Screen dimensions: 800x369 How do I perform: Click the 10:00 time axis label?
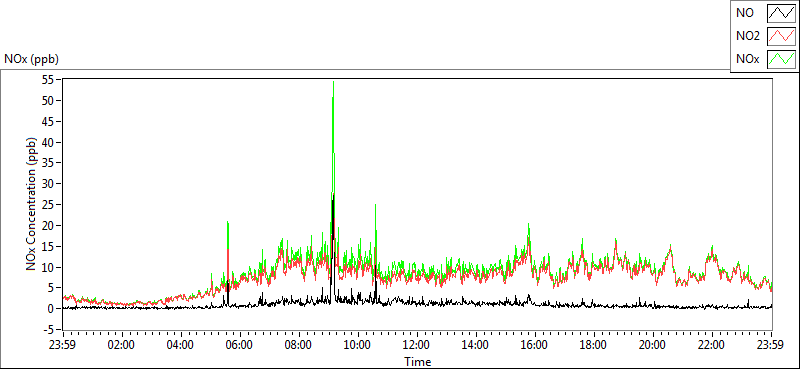click(x=358, y=345)
